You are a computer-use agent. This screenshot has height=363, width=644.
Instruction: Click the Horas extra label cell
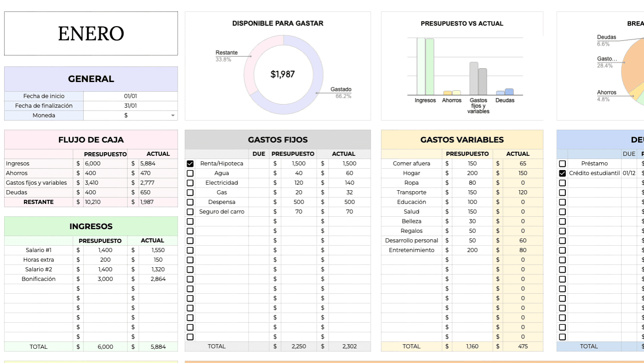tap(38, 260)
